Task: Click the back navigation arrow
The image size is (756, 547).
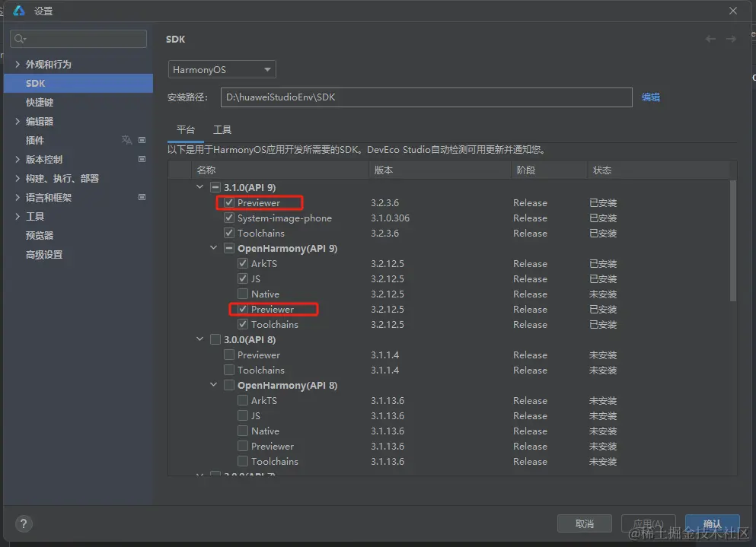Action: coord(710,39)
